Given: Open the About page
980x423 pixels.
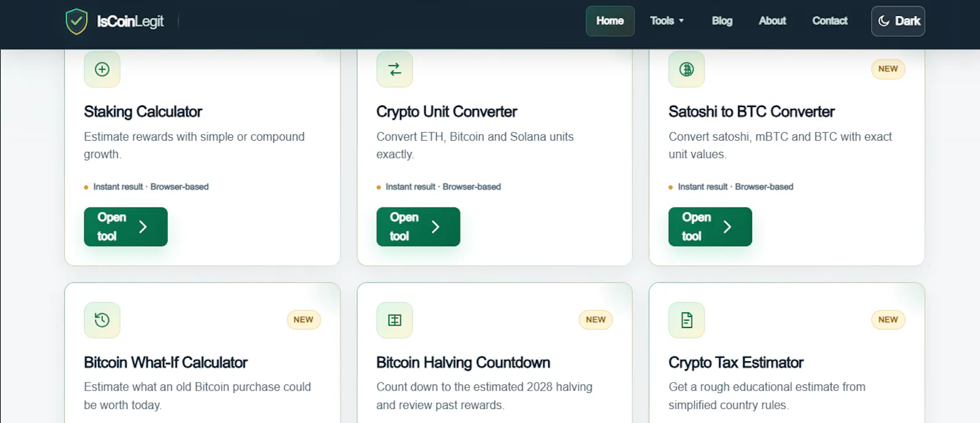Looking at the screenshot, I should [x=772, y=21].
